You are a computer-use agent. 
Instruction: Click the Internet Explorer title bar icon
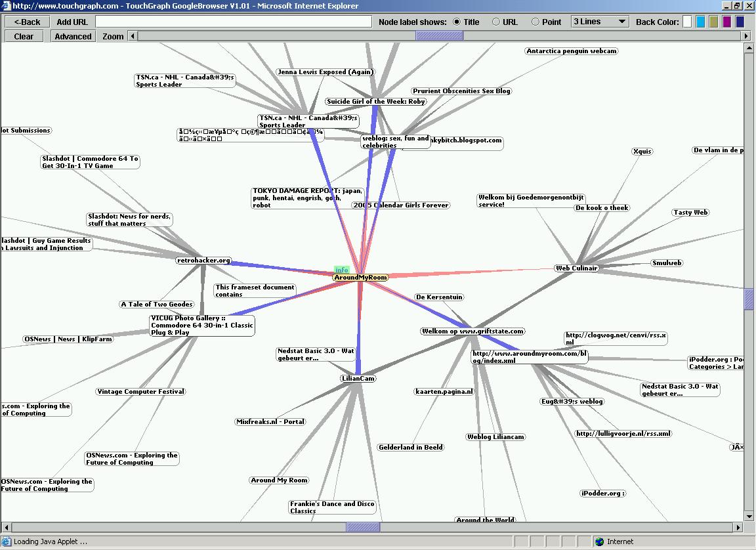(x=7, y=6)
